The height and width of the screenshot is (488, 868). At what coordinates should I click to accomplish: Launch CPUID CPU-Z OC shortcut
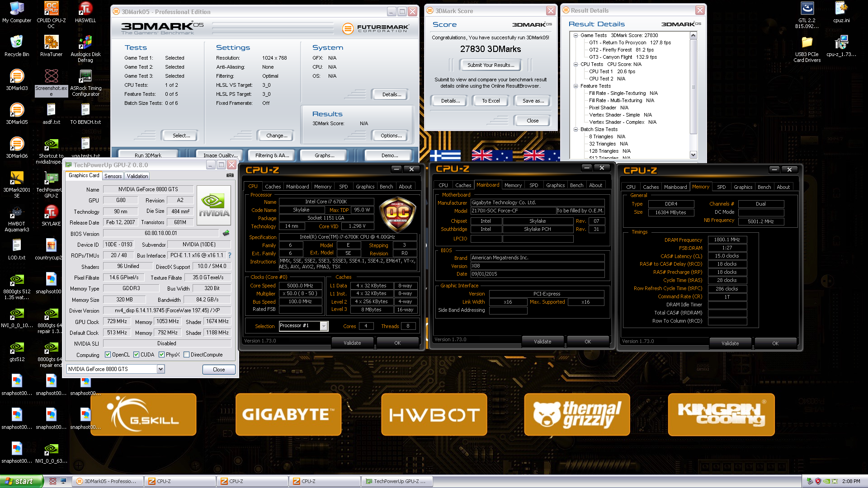(x=51, y=15)
